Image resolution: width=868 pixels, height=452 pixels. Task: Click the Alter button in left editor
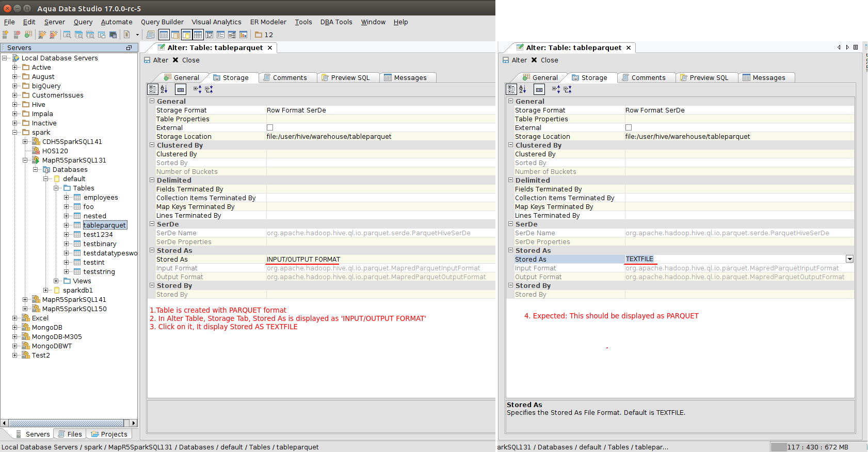pyautogui.click(x=156, y=60)
